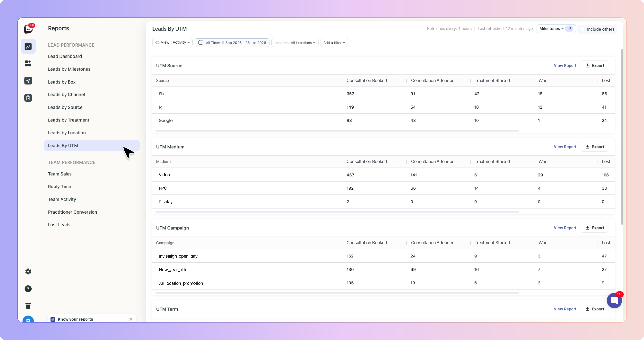644x340 pixels.
Task: Open the chat bubble with 118 badge
Action: [x=614, y=301]
